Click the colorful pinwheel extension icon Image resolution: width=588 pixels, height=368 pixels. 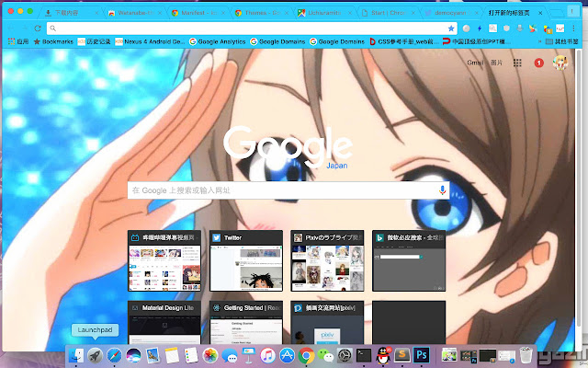(x=533, y=29)
